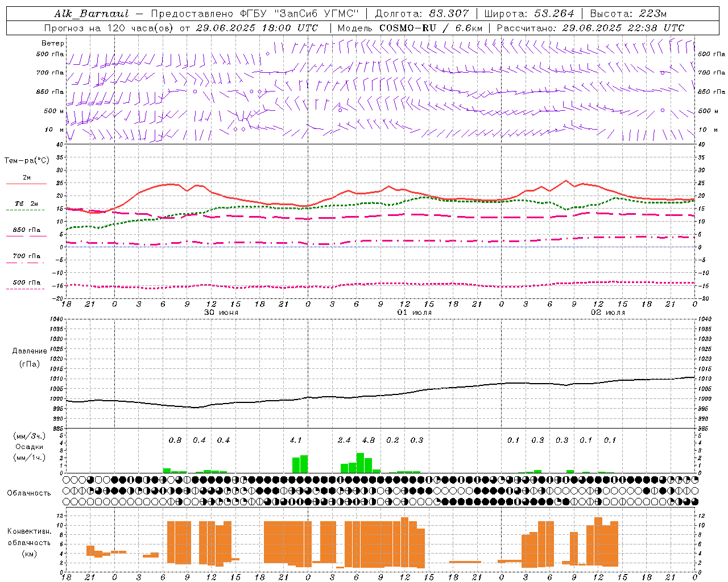
Task: Click the (мм/3ч.) precipitation unit label
Action: [29, 436]
